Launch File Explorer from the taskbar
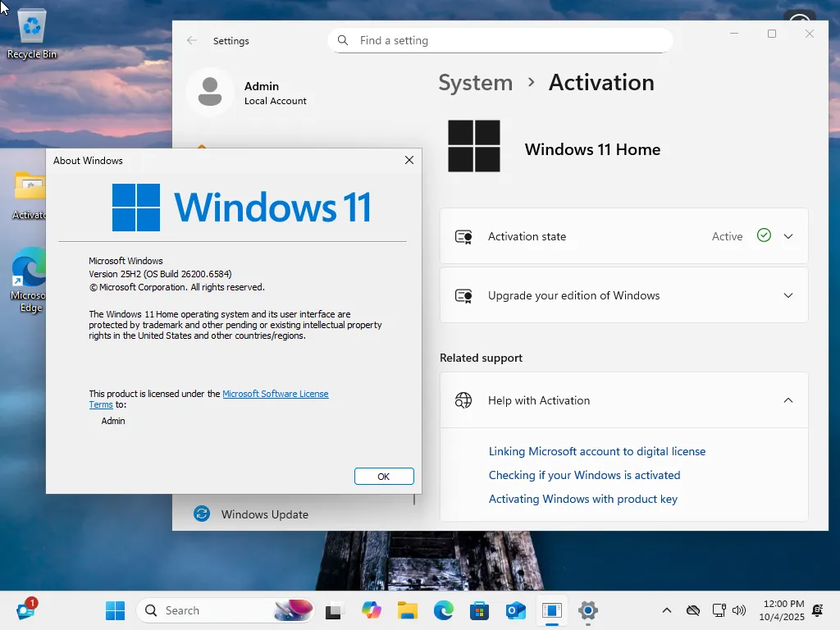Image resolution: width=840 pixels, height=630 pixels. click(x=408, y=610)
